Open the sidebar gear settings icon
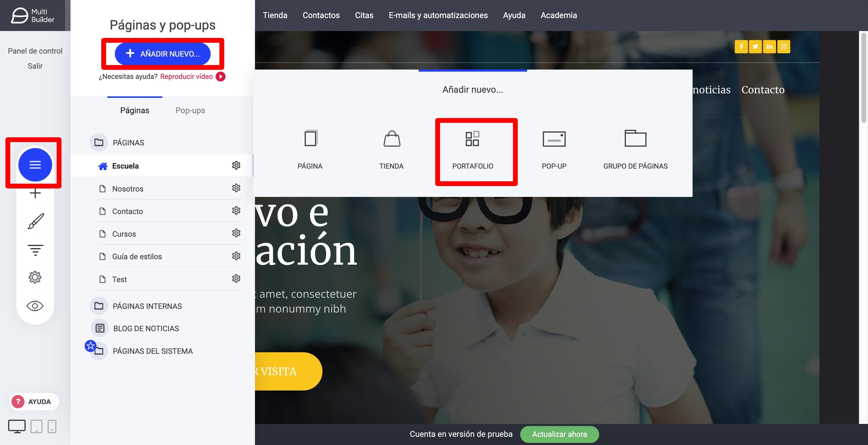The height and width of the screenshot is (445, 868). click(35, 277)
